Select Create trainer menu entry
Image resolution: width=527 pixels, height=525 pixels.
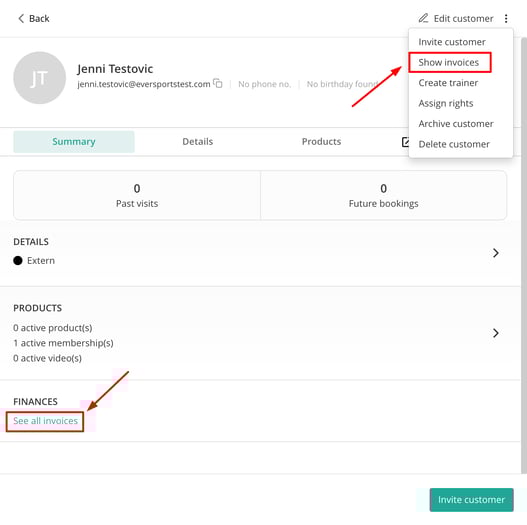[x=448, y=83]
